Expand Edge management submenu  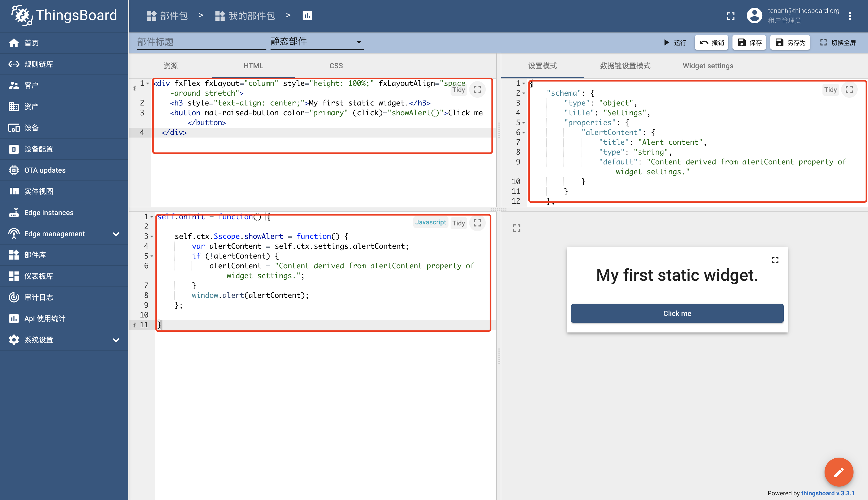click(x=116, y=234)
